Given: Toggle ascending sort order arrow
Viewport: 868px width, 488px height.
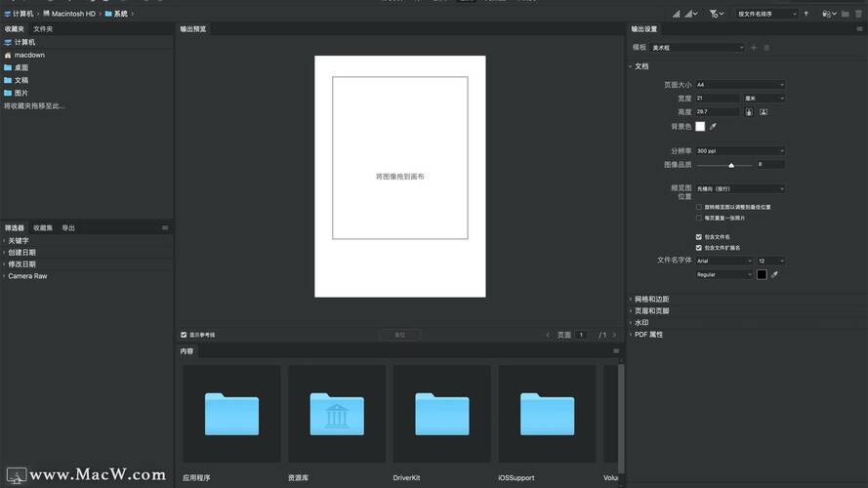Looking at the screenshot, I should (x=806, y=14).
